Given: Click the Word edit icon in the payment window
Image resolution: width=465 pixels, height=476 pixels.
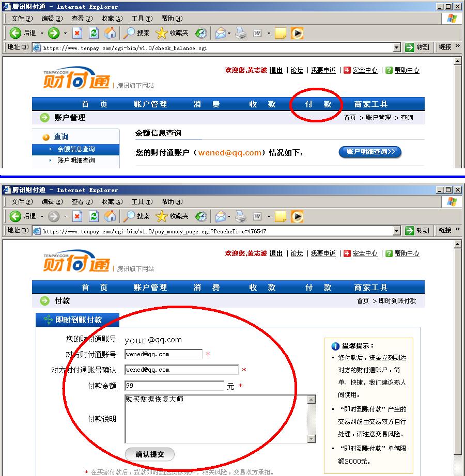Looking at the screenshot, I should (257, 216).
